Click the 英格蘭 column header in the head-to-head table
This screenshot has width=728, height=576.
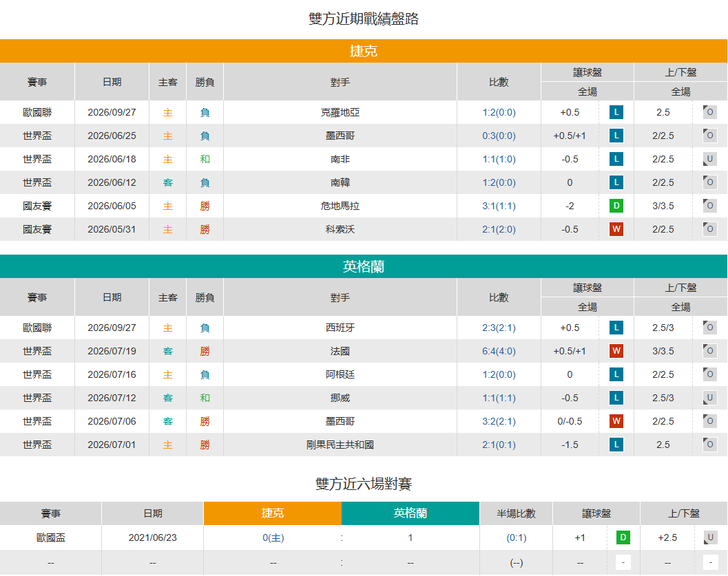pos(410,513)
